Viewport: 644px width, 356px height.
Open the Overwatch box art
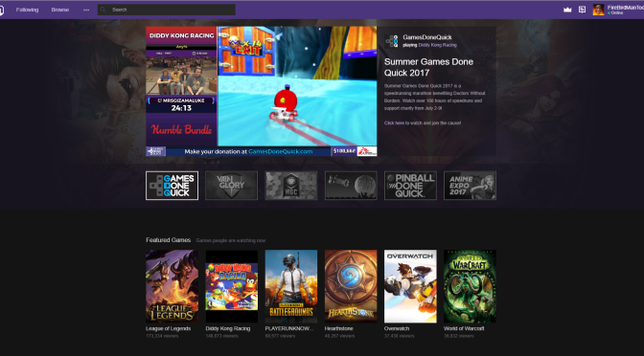coord(410,286)
